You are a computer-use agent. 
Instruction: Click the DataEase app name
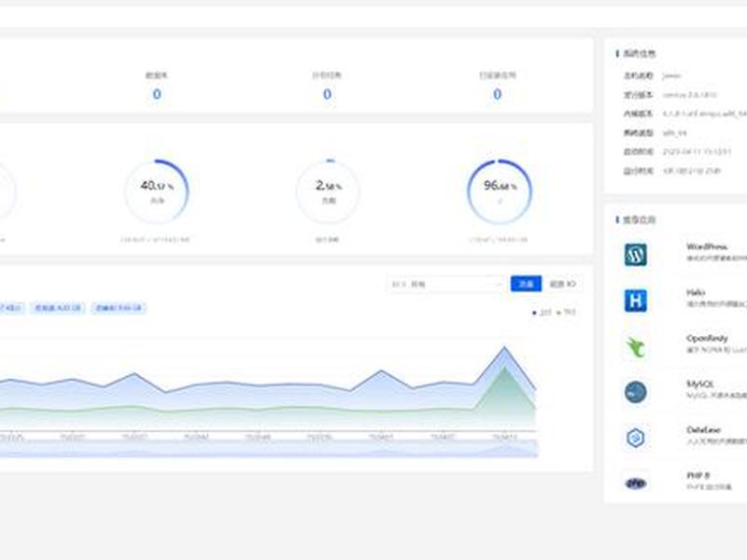click(704, 429)
